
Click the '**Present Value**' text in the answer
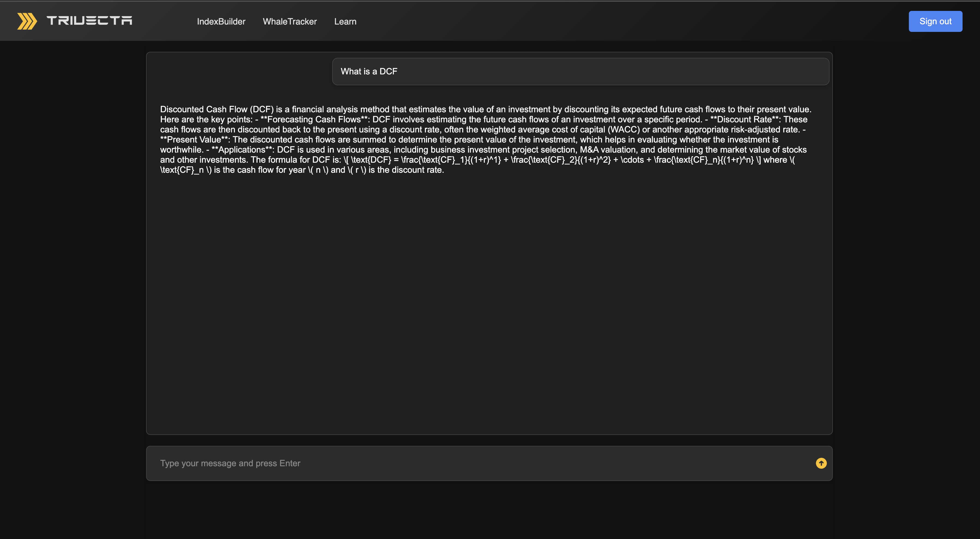pos(195,140)
